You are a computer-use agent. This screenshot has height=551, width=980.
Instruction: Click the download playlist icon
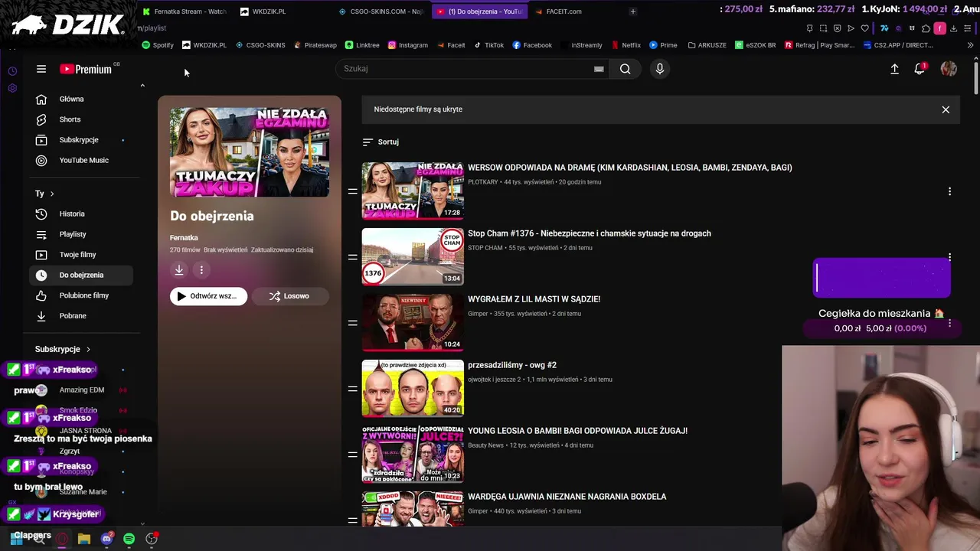coord(178,269)
